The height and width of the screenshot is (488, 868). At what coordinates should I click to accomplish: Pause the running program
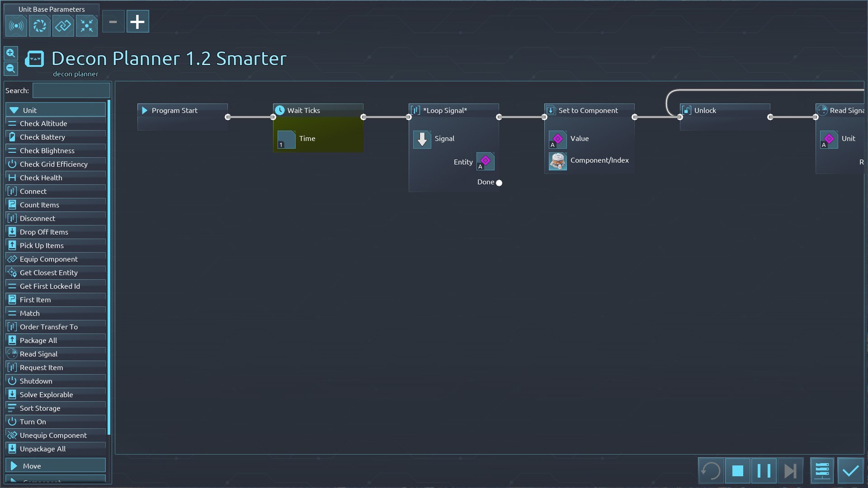pos(764,471)
